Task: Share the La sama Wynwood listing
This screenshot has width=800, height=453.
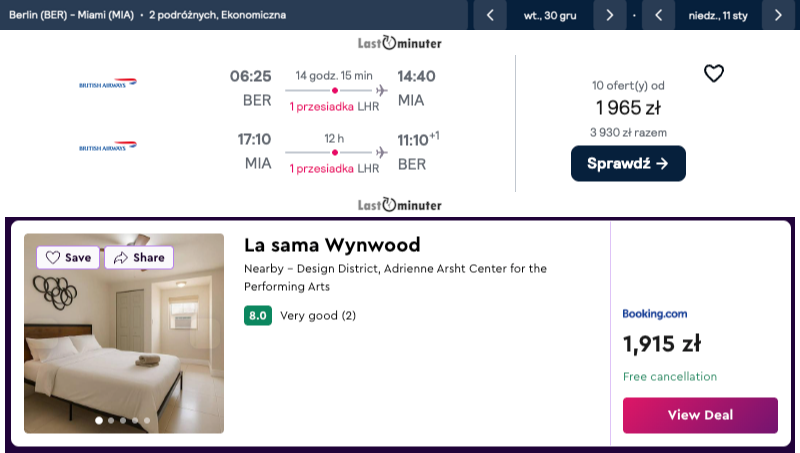Action: click(139, 257)
